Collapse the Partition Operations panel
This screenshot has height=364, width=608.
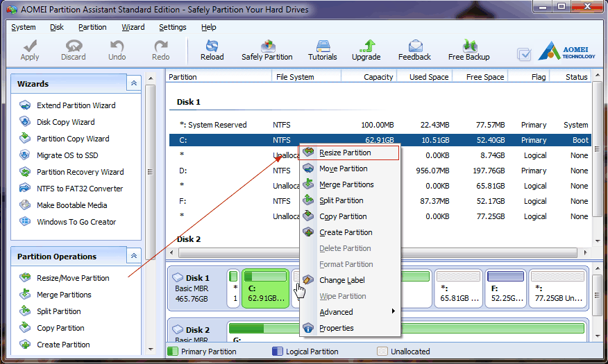(x=134, y=256)
